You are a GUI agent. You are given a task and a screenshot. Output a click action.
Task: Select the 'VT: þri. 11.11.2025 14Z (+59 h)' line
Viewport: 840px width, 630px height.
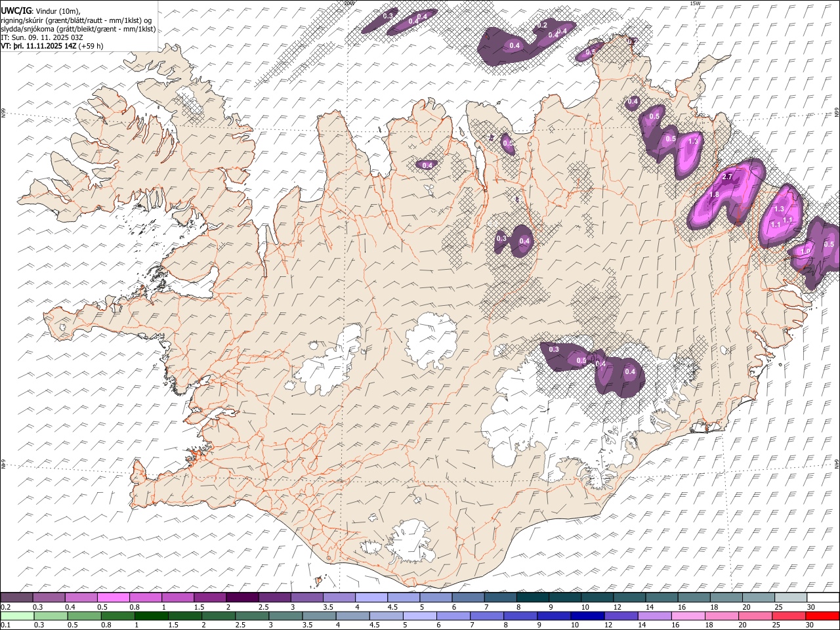coord(52,46)
